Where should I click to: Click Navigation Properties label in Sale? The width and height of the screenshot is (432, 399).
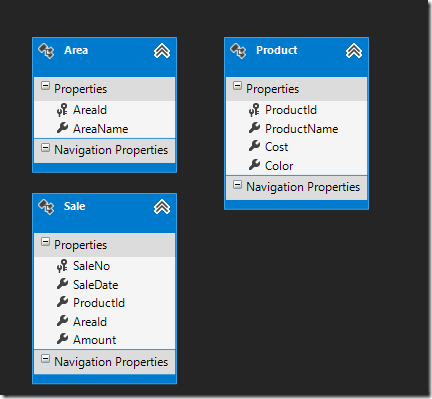[x=111, y=362]
